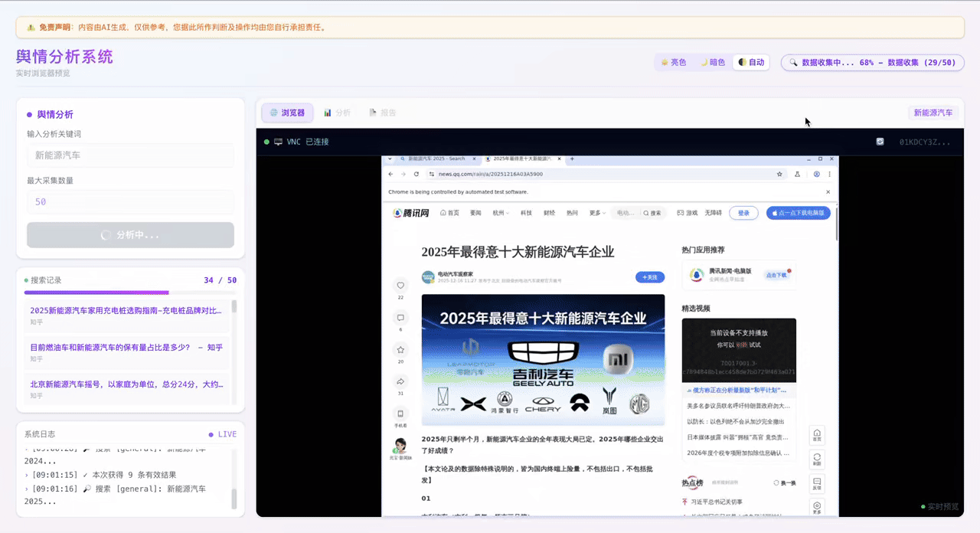Dismiss the automated test software infobar

[829, 191]
